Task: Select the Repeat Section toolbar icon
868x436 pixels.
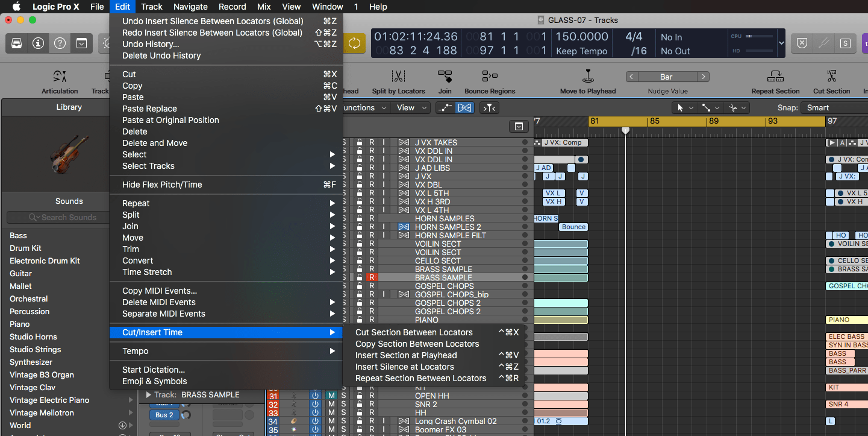Action: (x=775, y=81)
